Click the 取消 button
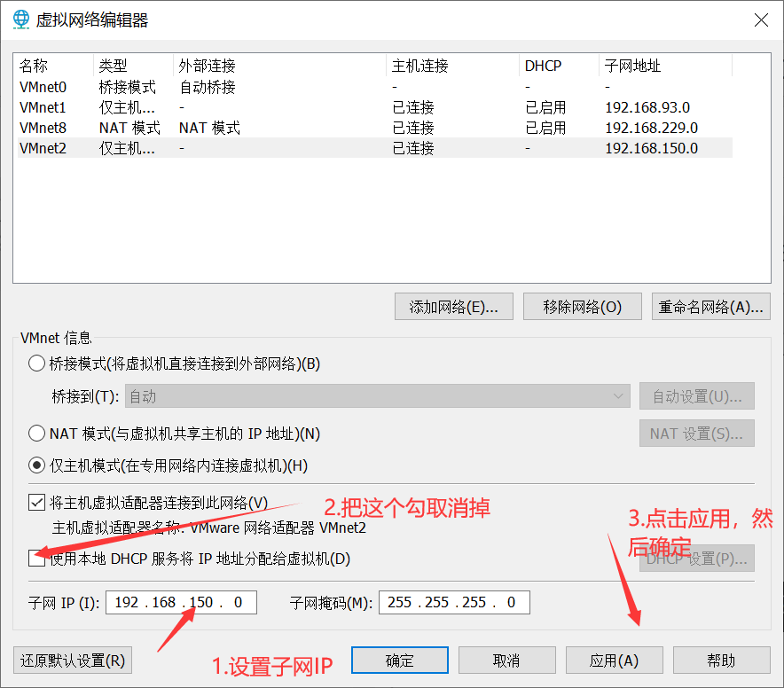 point(506,661)
